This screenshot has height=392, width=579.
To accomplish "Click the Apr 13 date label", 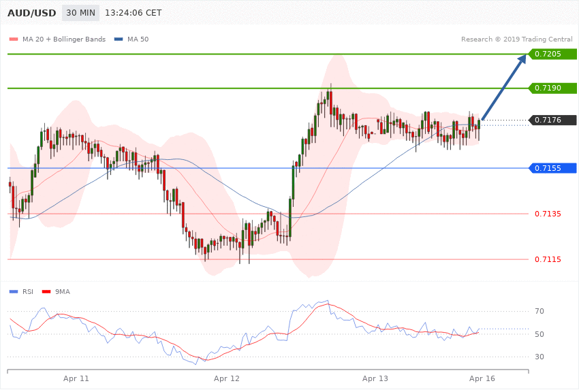I will coord(375,378).
